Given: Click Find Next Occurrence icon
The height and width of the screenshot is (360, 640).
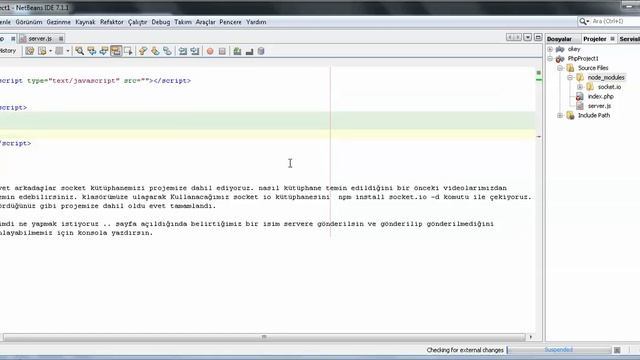Looking at the screenshot, I should pos(104,51).
